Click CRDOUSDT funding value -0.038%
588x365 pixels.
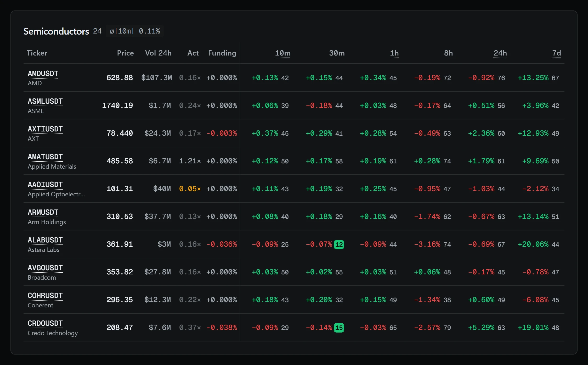222,328
